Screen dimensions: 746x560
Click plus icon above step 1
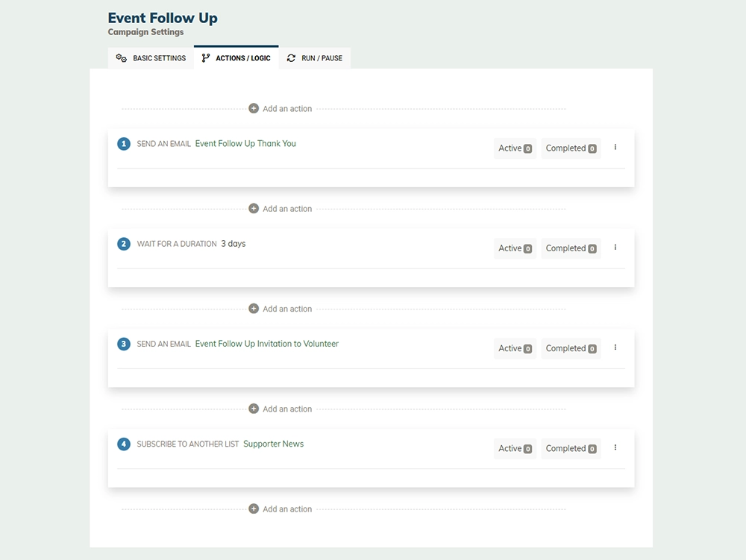(254, 108)
